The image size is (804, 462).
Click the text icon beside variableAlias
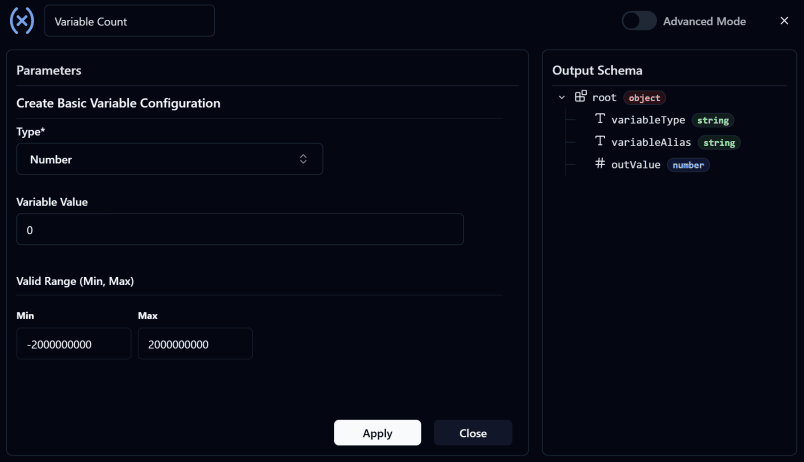tap(600, 141)
